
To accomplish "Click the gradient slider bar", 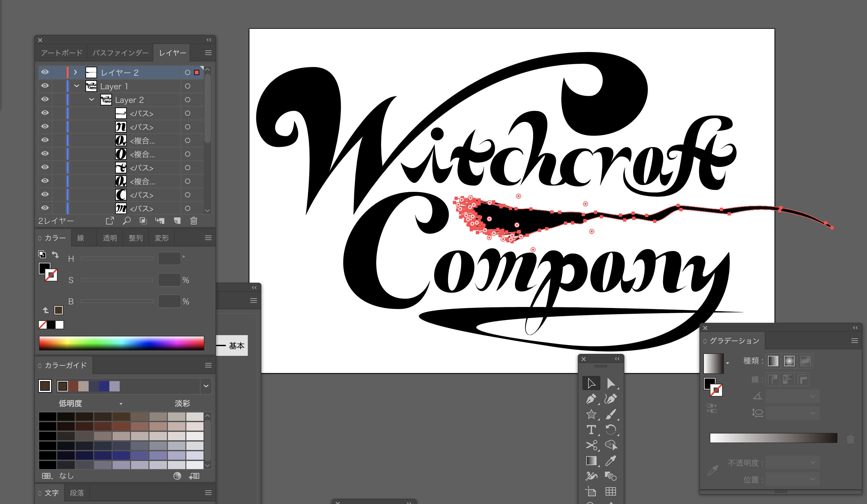I will (773, 438).
